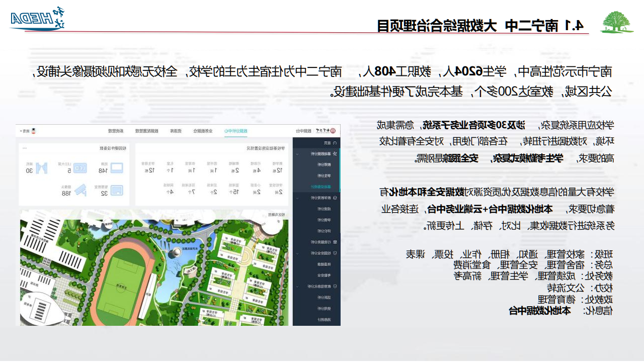Click the home icon beside 首页
This screenshot has width=644, height=362.
pos(335,143)
